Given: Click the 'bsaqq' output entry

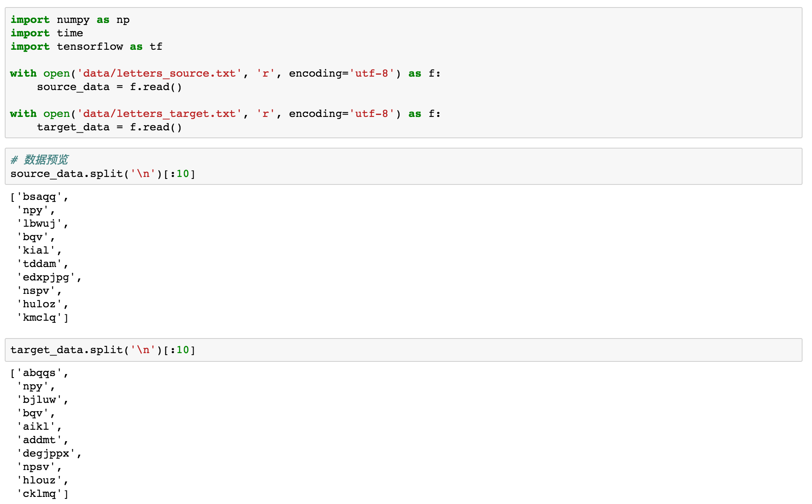Looking at the screenshot, I should coord(39,197).
